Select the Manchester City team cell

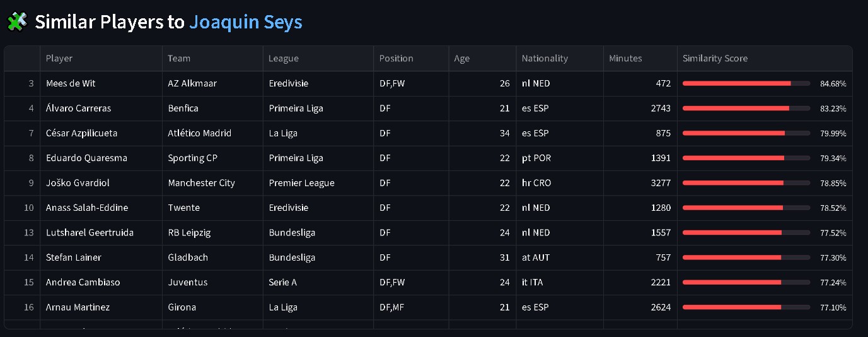213,183
